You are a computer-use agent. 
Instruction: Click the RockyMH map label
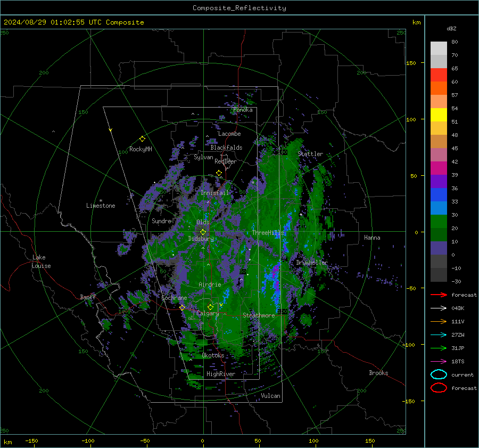click(x=141, y=149)
